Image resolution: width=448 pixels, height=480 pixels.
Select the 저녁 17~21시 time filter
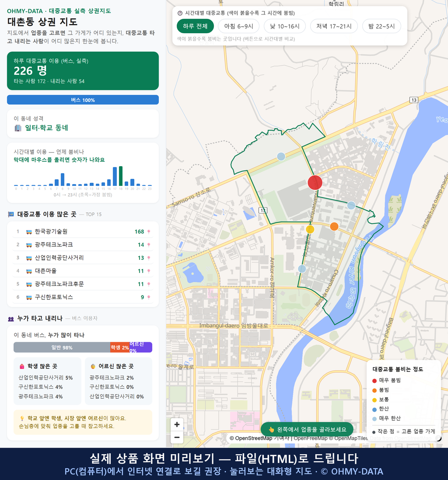pyautogui.click(x=334, y=26)
